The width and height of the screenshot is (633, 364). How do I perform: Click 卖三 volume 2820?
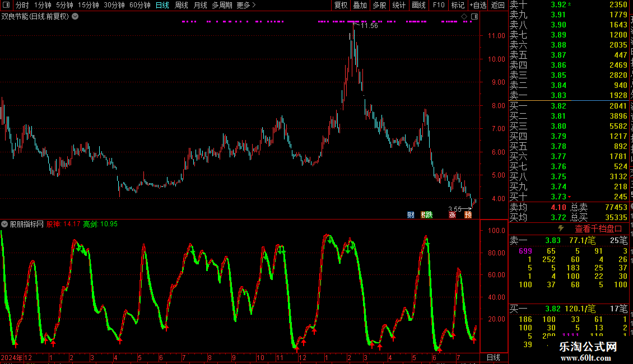pyautogui.click(x=618, y=75)
